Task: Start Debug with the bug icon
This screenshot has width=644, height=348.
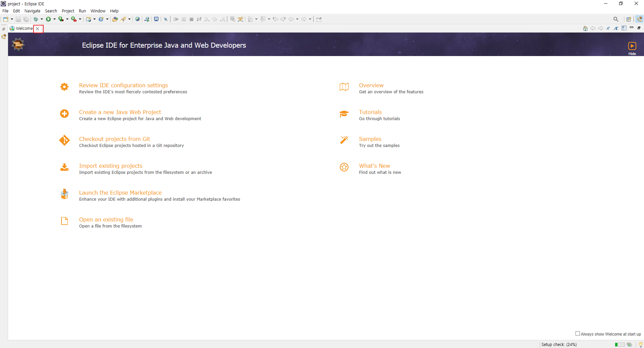Action: pos(36,19)
